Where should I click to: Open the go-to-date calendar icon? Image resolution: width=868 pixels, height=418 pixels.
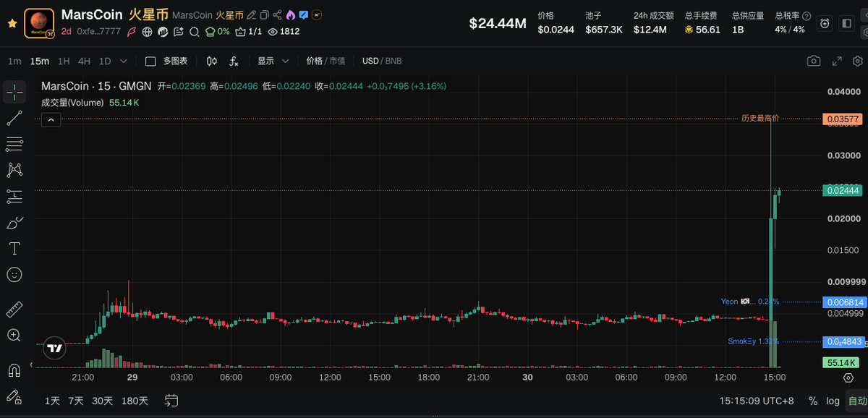point(171,400)
